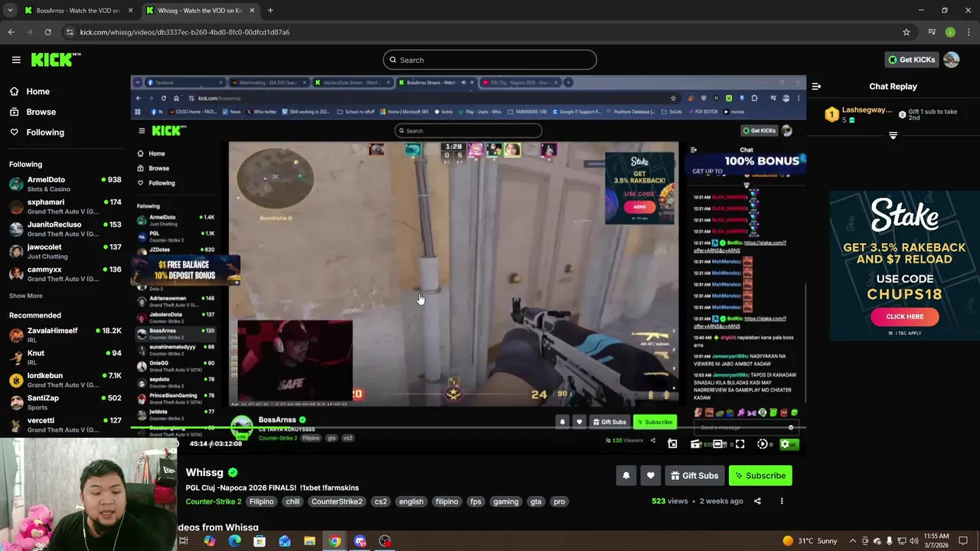Image resolution: width=980 pixels, height=551 pixels.
Task: Click the Get KICKs button
Action: tap(911, 60)
